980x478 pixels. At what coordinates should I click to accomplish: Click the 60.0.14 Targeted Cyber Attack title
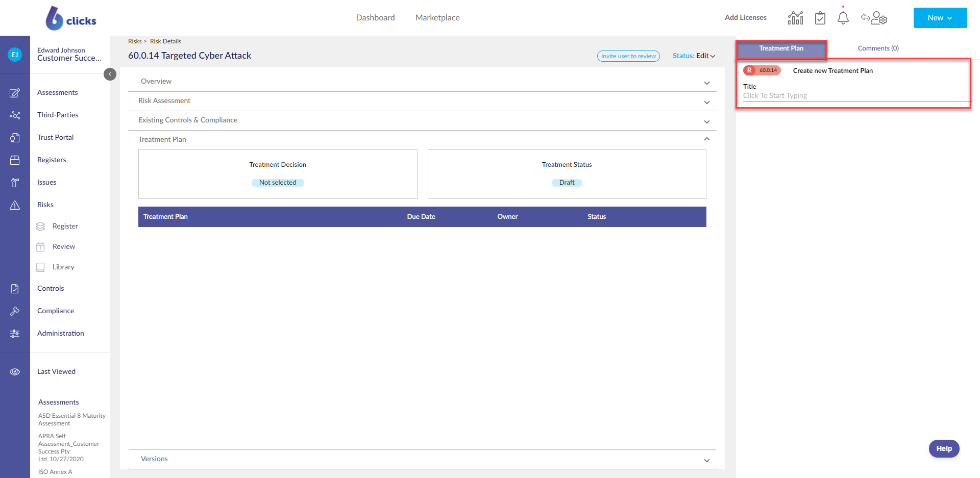click(x=189, y=56)
